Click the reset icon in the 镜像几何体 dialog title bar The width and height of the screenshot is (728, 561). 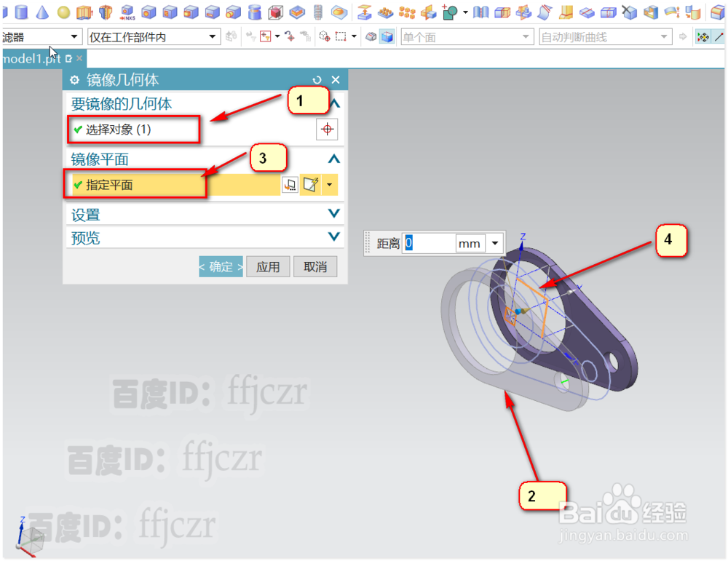click(x=317, y=80)
